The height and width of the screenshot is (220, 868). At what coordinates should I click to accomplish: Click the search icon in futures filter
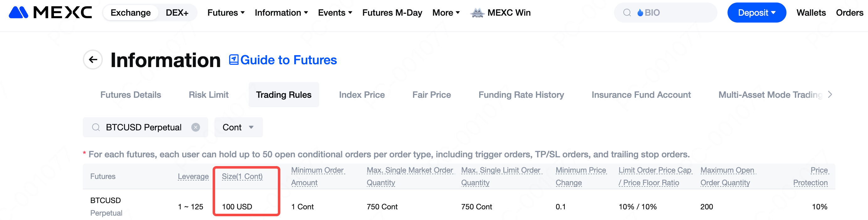click(96, 127)
